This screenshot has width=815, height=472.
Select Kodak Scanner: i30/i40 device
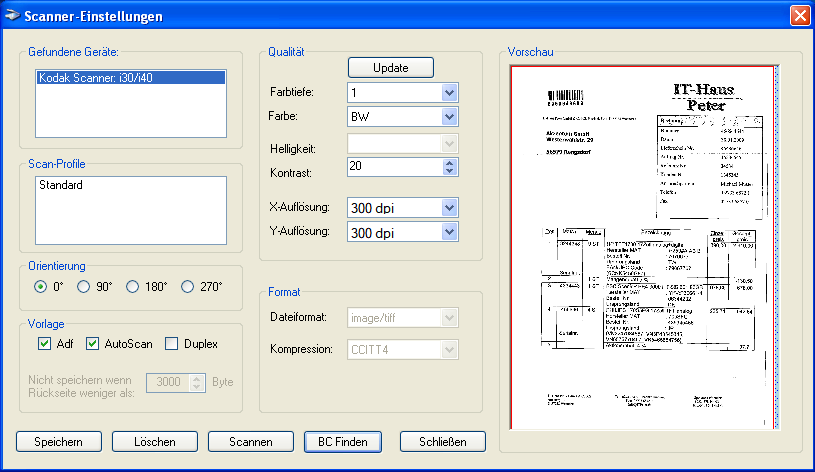(x=131, y=78)
